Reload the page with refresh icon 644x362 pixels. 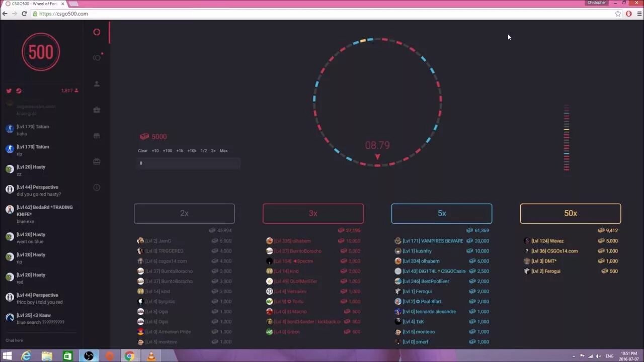[24, 14]
